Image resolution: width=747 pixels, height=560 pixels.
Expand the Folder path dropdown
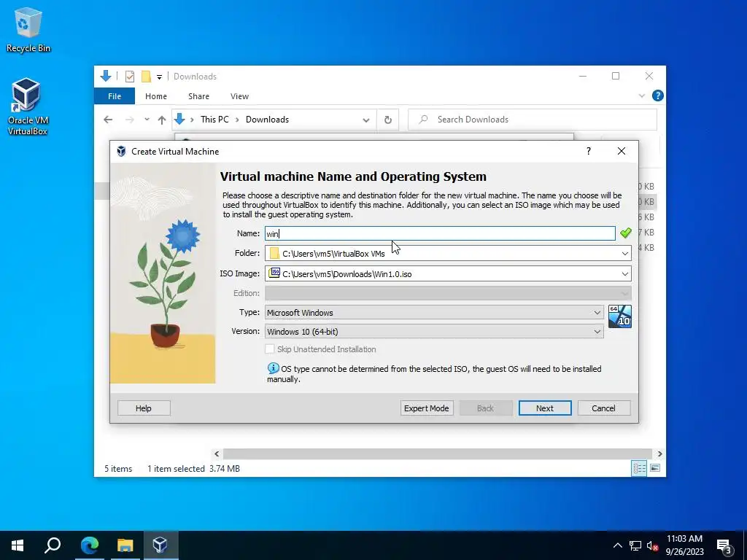click(624, 253)
